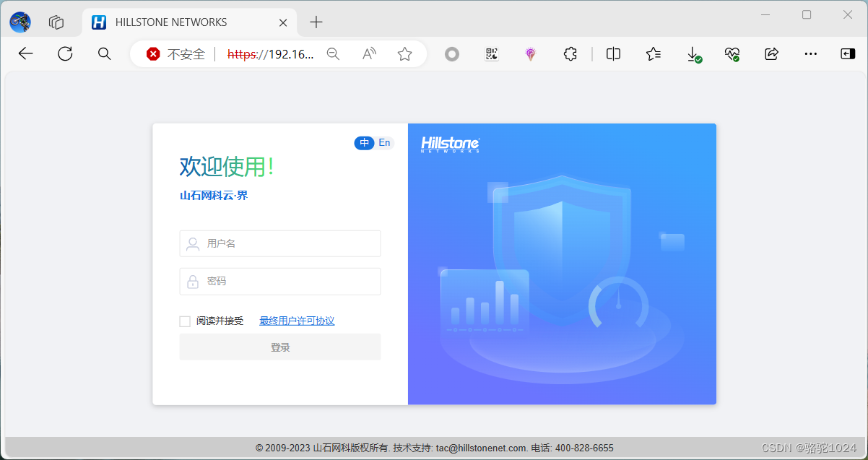
Task: Open browser essentials heart icon
Action: point(732,54)
